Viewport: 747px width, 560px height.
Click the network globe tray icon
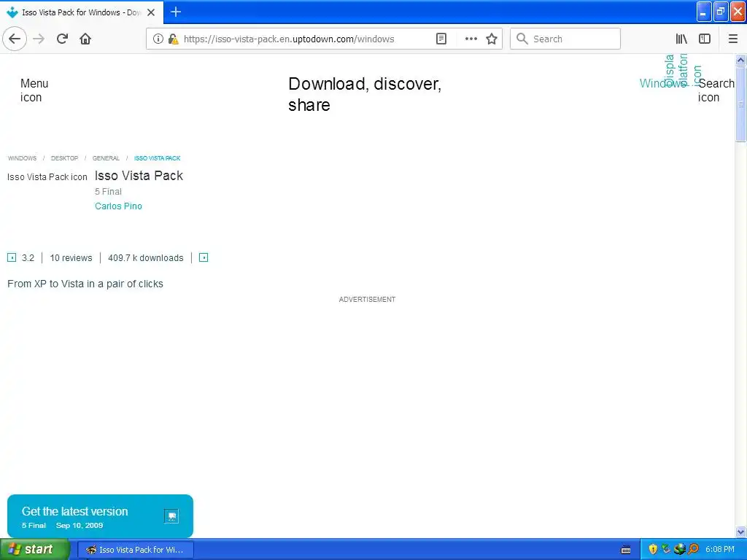click(680, 549)
